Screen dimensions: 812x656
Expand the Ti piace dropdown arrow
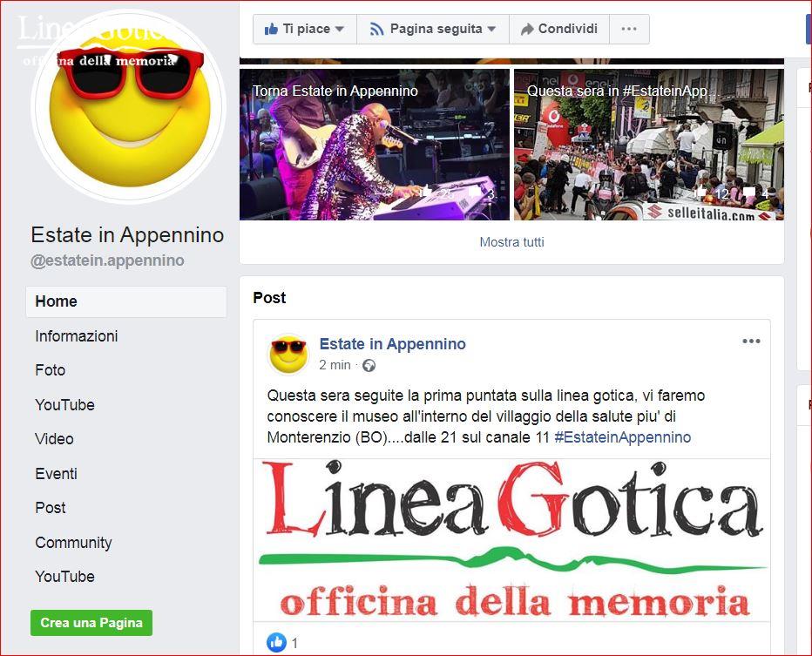(339, 30)
